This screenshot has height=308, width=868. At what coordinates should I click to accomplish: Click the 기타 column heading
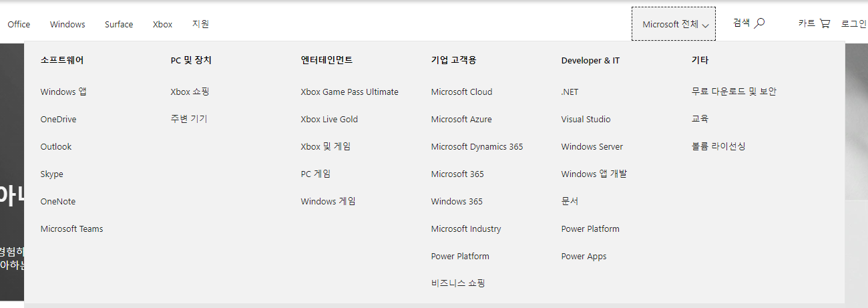tap(700, 60)
